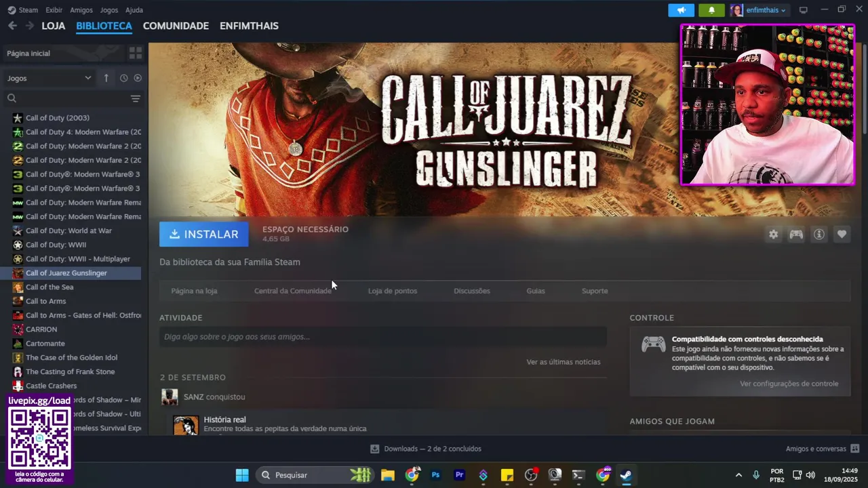Enter Big Picture mode monitor icon
The height and width of the screenshot is (488, 868).
pos(804,10)
